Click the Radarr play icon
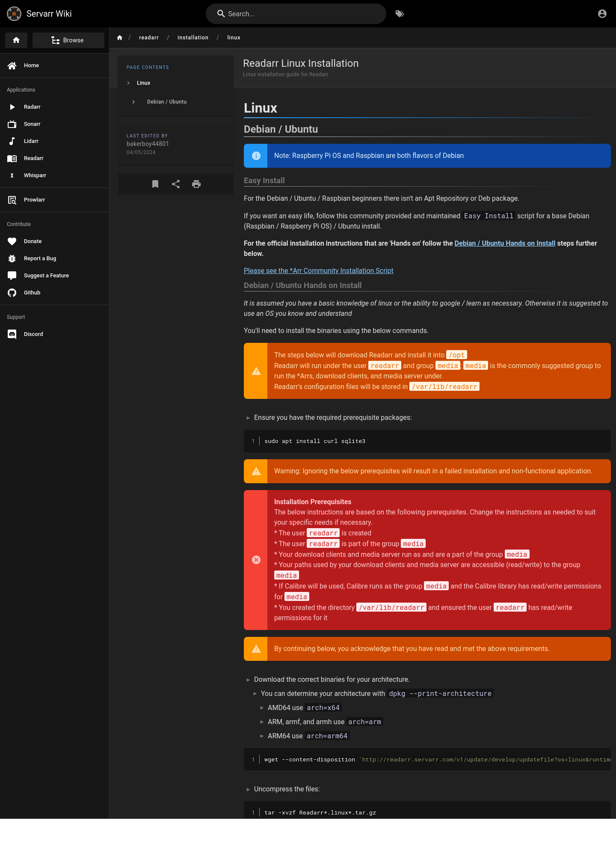This screenshot has width=616, height=856. (x=12, y=107)
